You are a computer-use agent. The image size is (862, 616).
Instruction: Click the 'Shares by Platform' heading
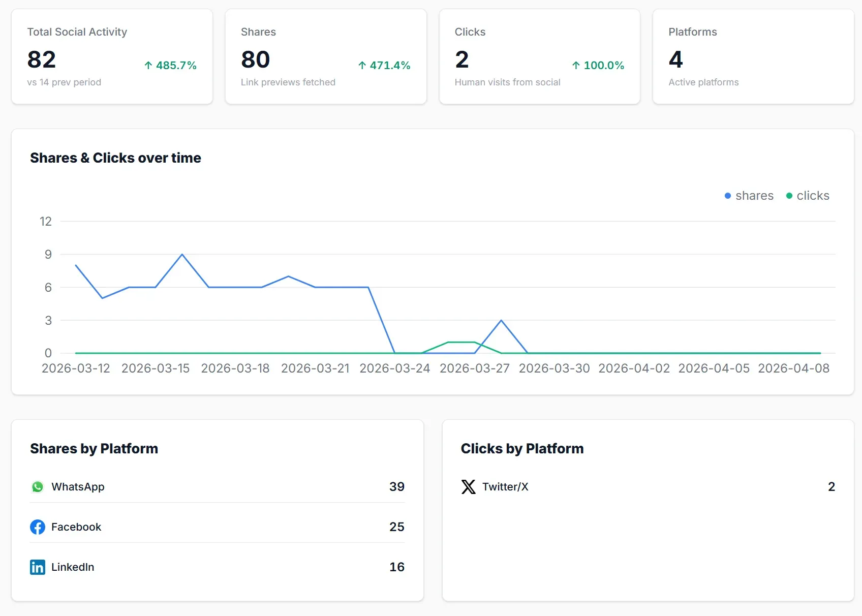(x=94, y=449)
